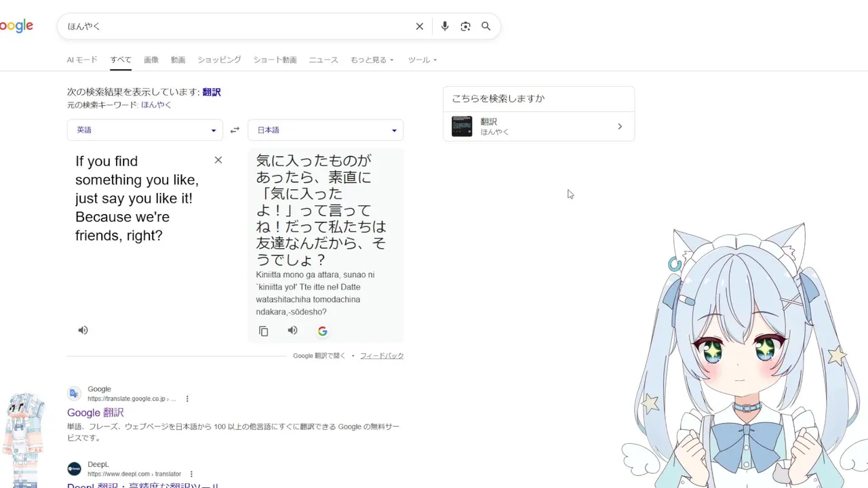Click the Google 翻訳 result favicon
The height and width of the screenshot is (488, 868).
click(75, 394)
